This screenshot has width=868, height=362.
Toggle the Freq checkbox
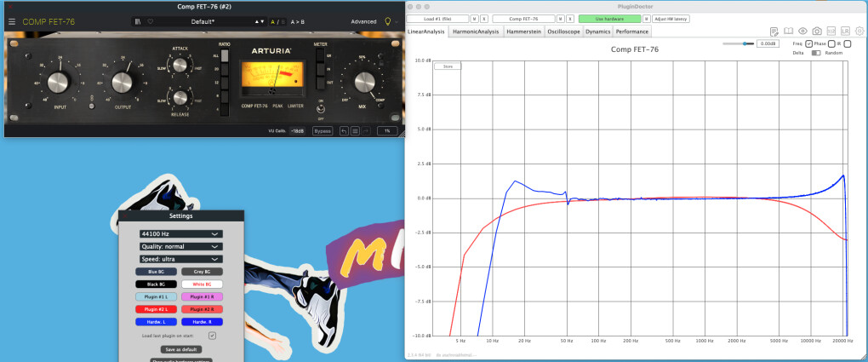pyautogui.click(x=808, y=43)
